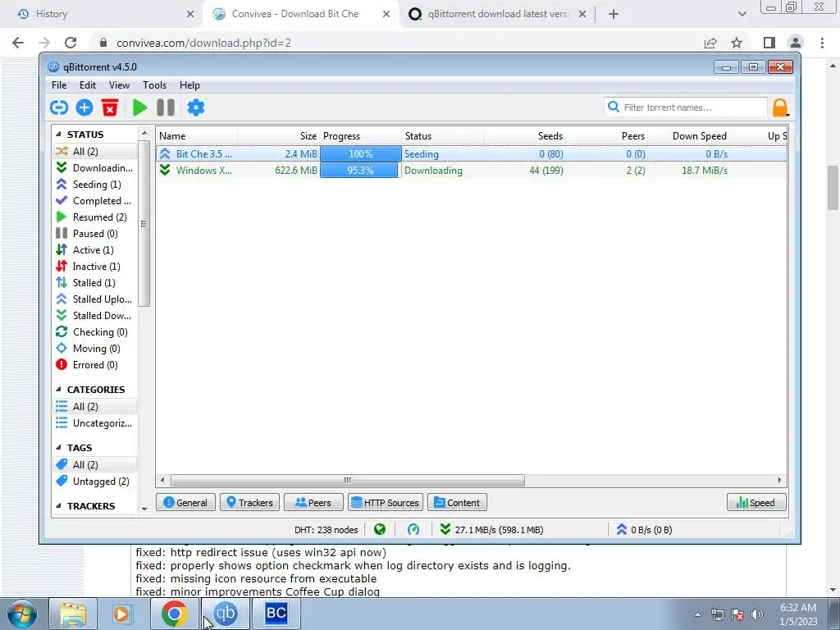Select the Stalled Downloading filter
This screenshot has width=840, height=630.
coord(95,316)
